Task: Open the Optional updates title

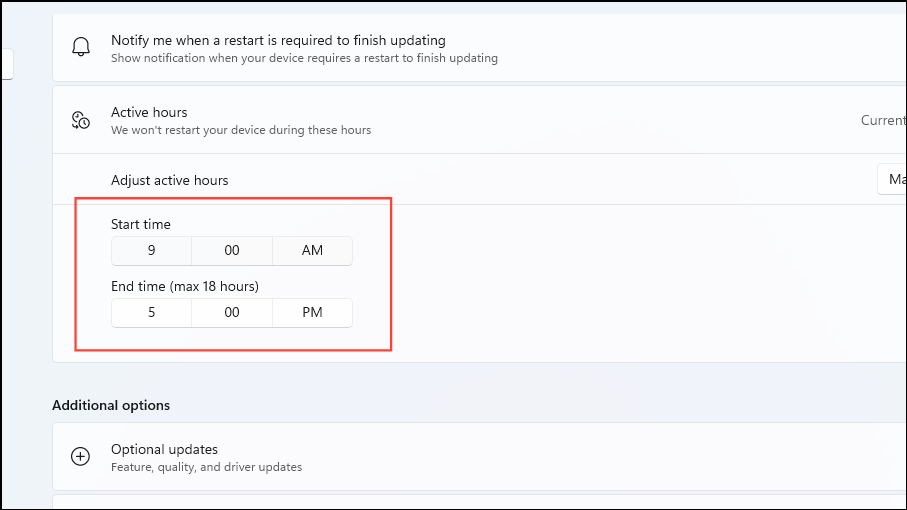Action: pyautogui.click(x=164, y=449)
